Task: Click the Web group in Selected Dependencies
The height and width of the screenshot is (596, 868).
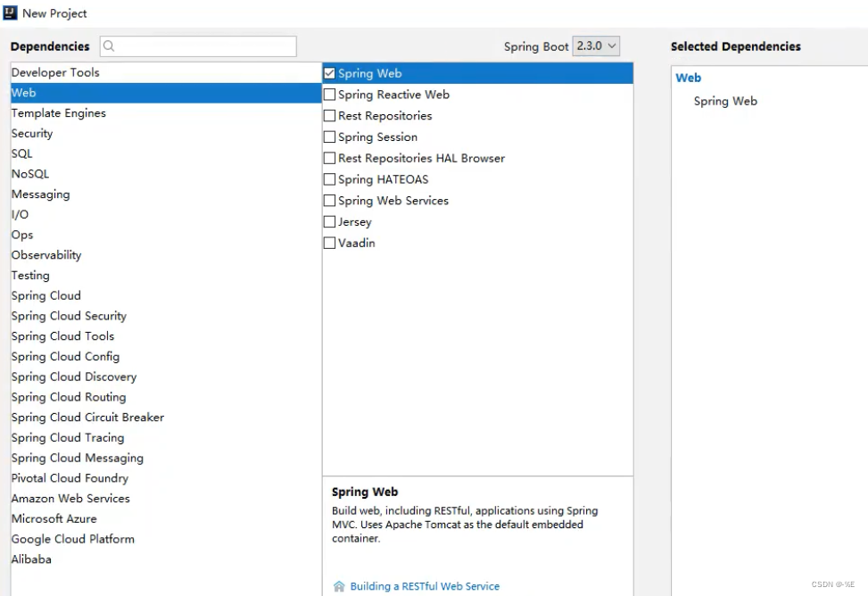Action: click(x=688, y=79)
